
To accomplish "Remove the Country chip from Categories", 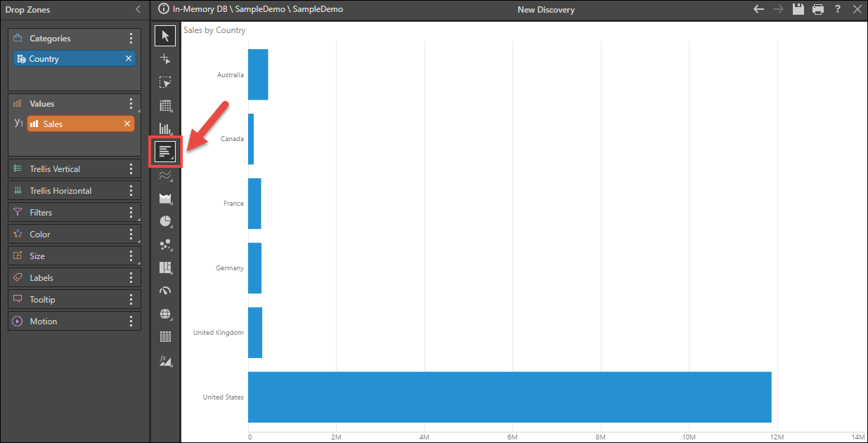I will [x=129, y=59].
